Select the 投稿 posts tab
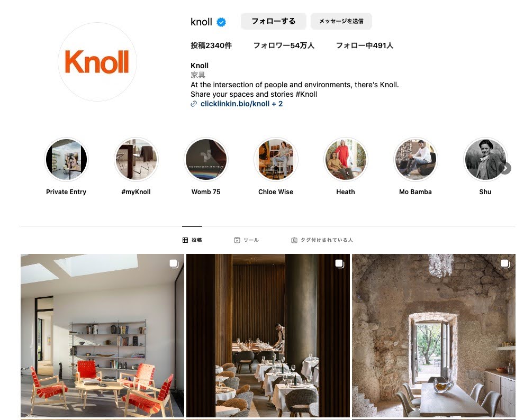 tap(192, 240)
